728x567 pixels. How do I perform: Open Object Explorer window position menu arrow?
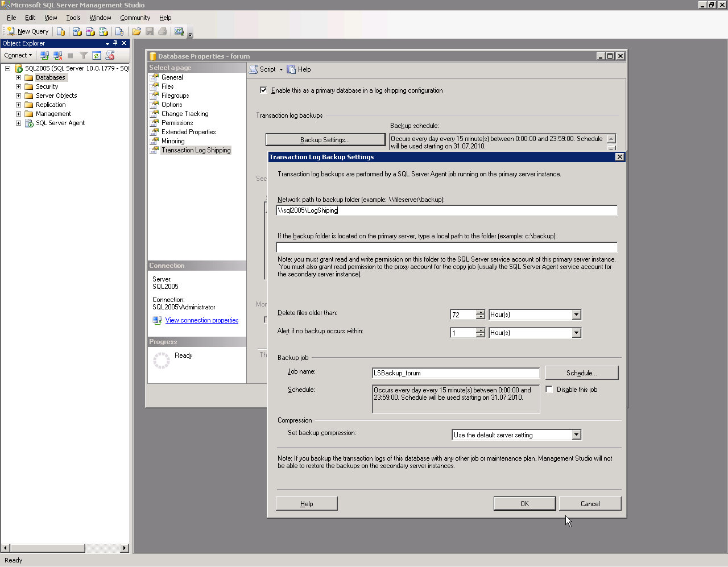point(107,43)
